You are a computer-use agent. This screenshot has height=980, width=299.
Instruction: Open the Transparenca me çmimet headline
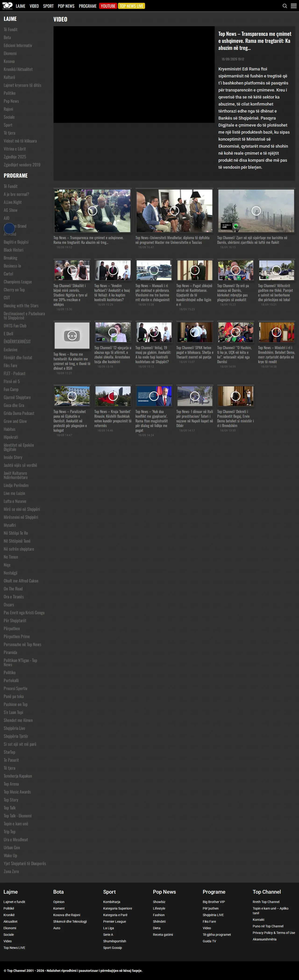[255, 41]
